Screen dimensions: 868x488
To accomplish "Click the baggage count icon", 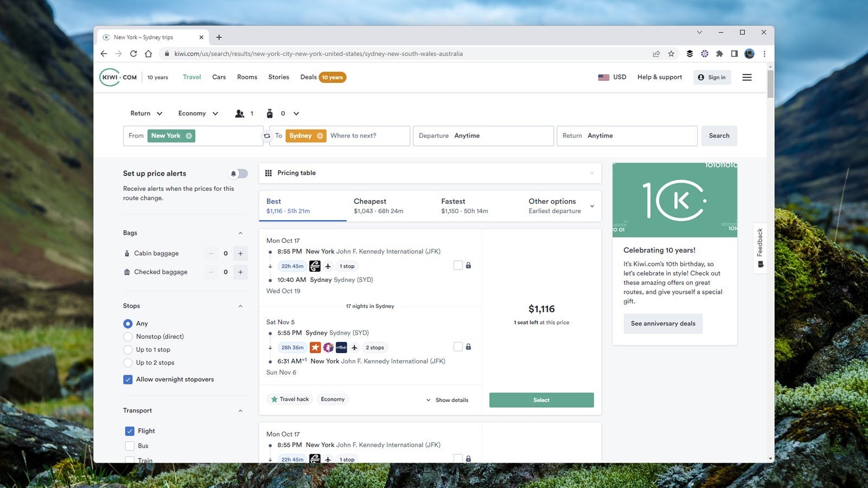I will point(270,113).
